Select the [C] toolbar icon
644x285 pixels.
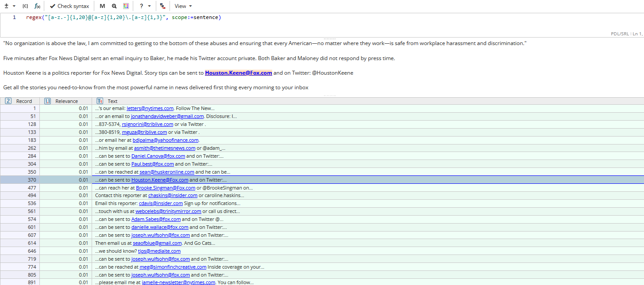click(x=25, y=6)
